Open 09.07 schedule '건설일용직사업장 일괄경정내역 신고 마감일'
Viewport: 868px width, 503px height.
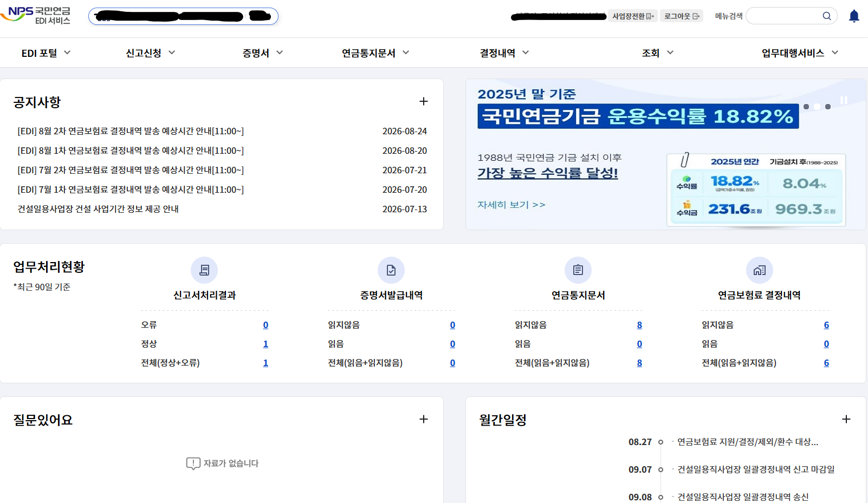click(756, 469)
